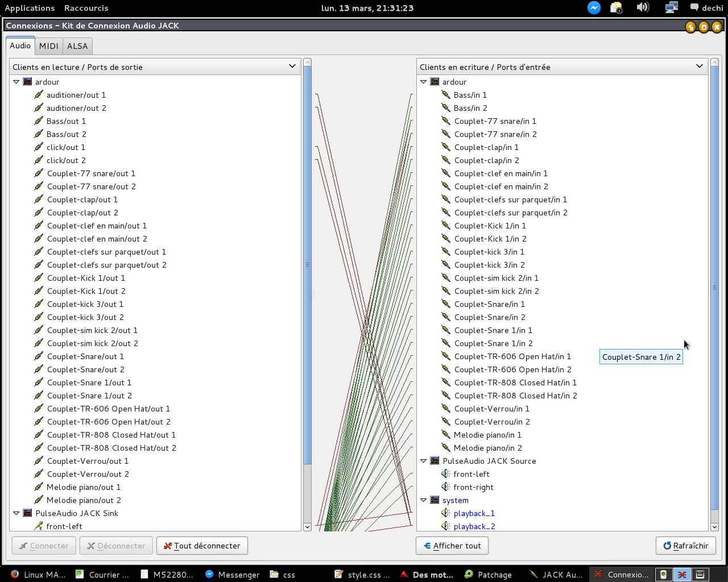
Task: Select Couplet-Kick 1/out 1 port
Action: coord(86,278)
